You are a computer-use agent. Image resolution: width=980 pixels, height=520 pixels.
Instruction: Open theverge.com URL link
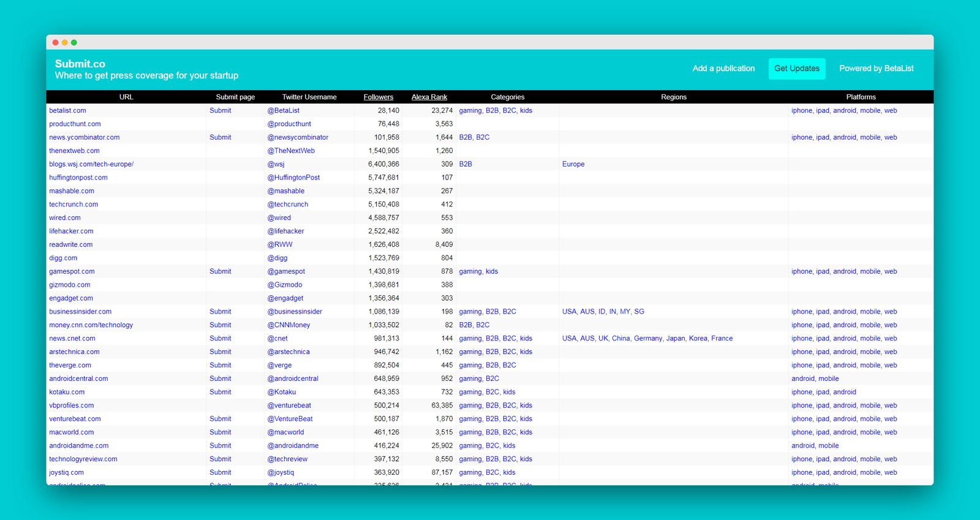pos(70,366)
